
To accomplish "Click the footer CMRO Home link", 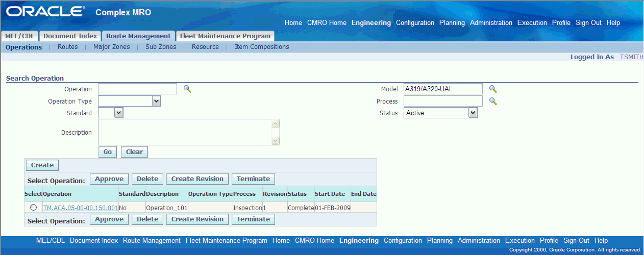I will click(314, 241).
